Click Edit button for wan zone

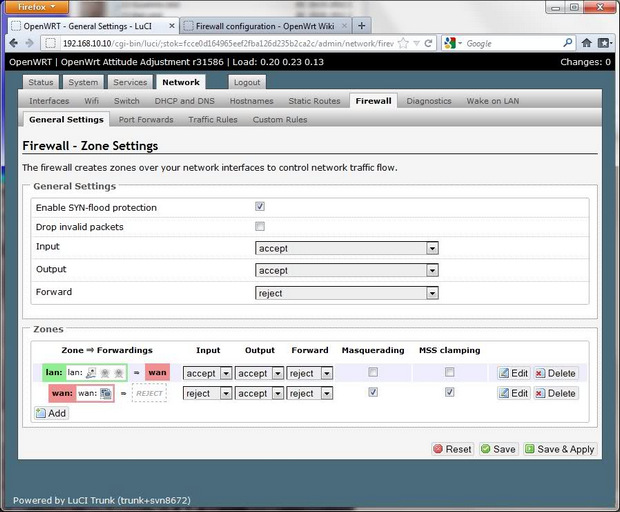pyautogui.click(x=514, y=393)
